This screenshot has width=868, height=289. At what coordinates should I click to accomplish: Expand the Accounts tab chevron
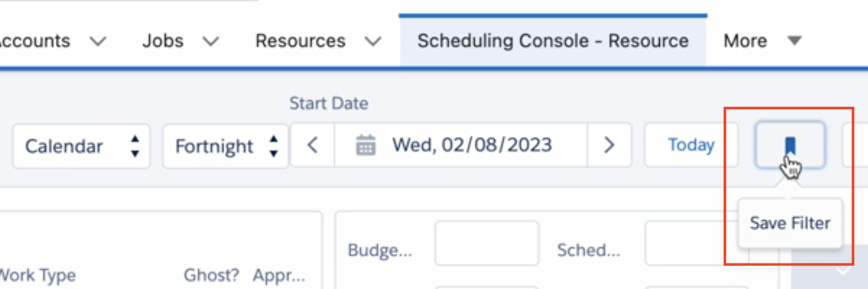98,41
